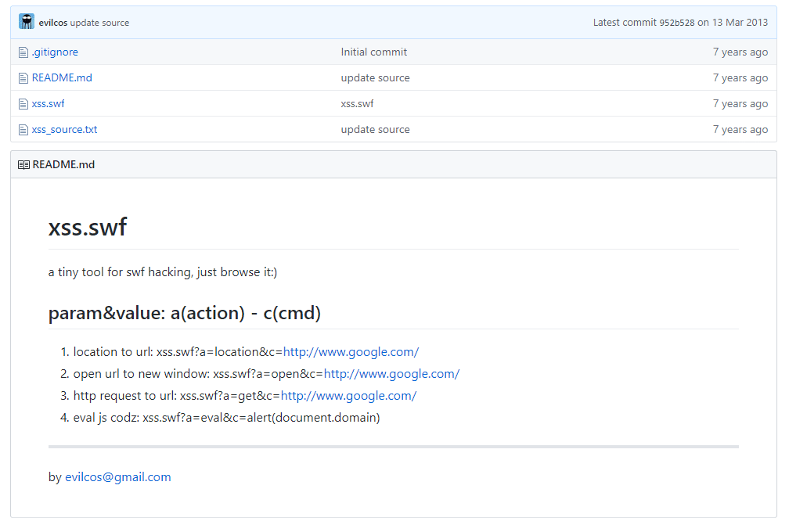
Task: Open google.com link in 'location to url' item
Action: tap(351, 352)
